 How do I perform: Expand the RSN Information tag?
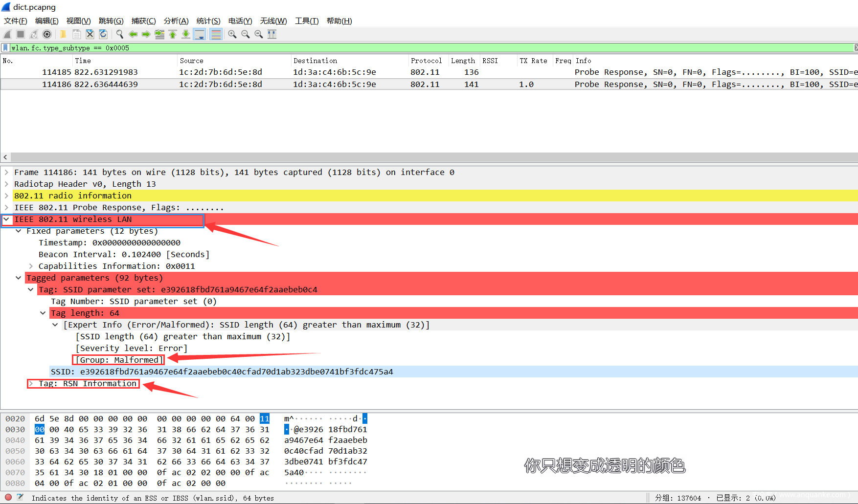click(31, 384)
